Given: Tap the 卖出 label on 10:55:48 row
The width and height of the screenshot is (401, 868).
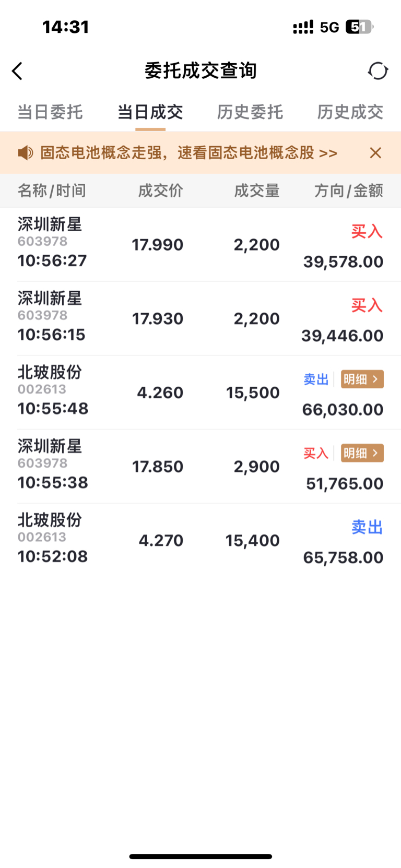Looking at the screenshot, I should tap(316, 379).
